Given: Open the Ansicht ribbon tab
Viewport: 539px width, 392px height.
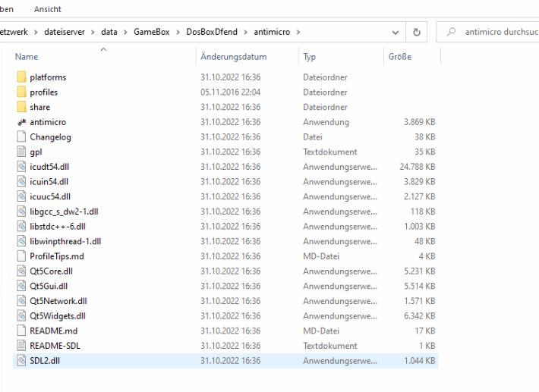Looking at the screenshot, I should coord(48,9).
